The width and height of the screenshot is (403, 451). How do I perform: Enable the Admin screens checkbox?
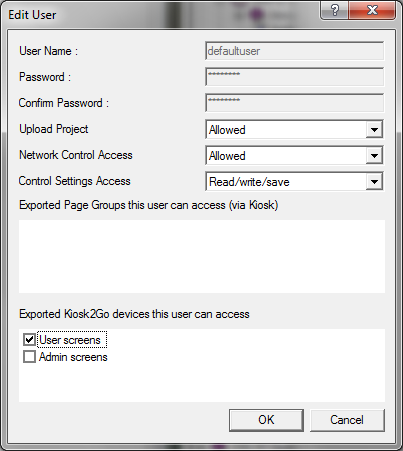pos(29,357)
